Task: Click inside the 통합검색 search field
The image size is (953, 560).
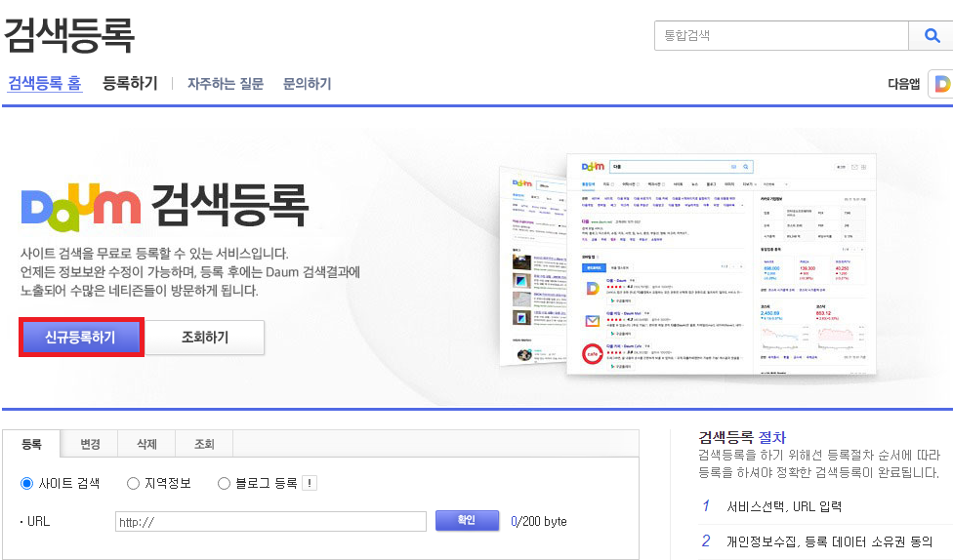Action: [x=781, y=35]
